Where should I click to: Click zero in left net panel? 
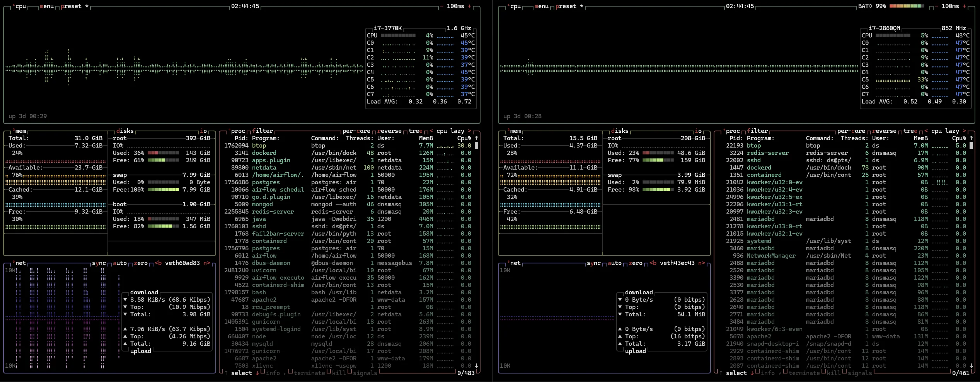tap(141, 263)
